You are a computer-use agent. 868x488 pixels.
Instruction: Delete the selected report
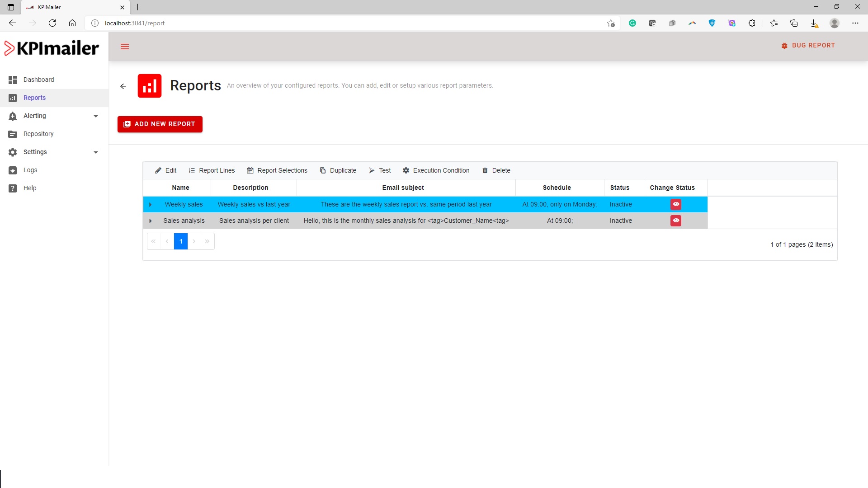tap(496, 170)
